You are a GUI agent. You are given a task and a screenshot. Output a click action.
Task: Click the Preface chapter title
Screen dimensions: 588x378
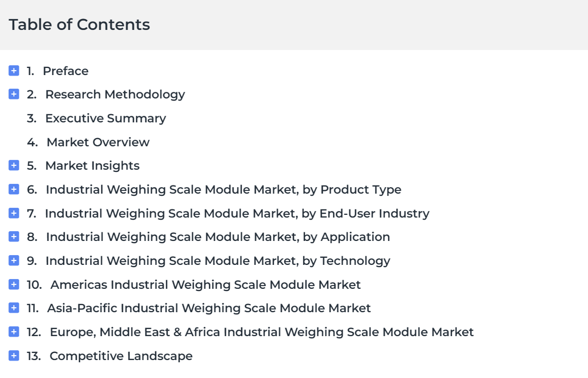[66, 71]
